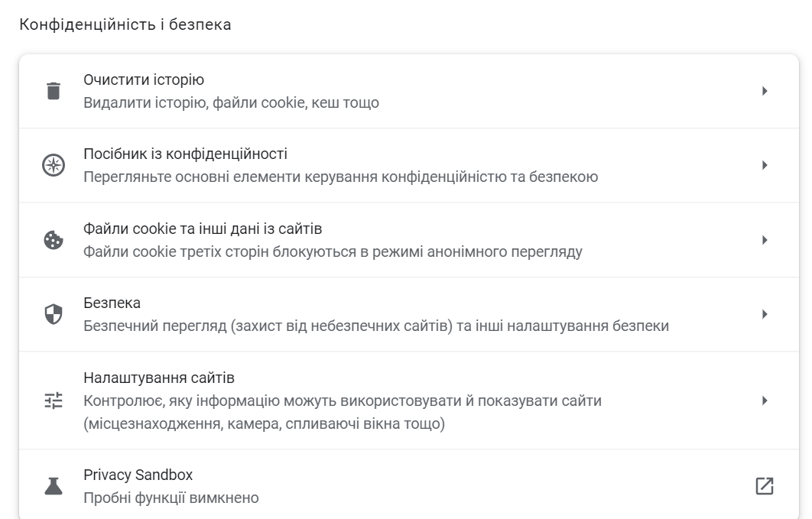The image size is (812, 519).
Task: Open Privacy Sandbox via external link icon
Action: (x=765, y=486)
